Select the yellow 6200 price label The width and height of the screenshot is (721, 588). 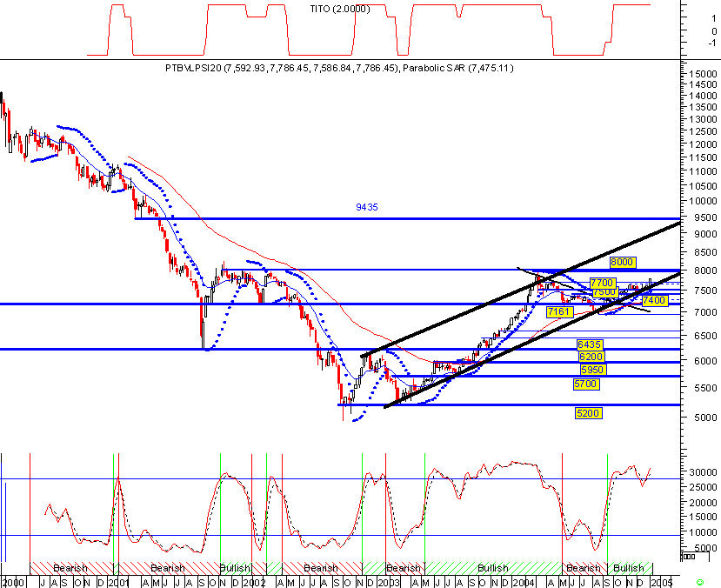point(591,357)
